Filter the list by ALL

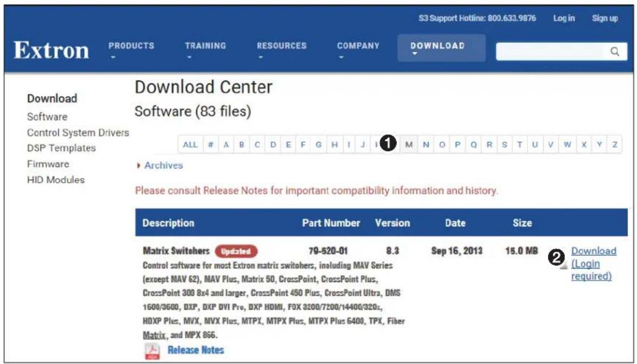[190, 144]
